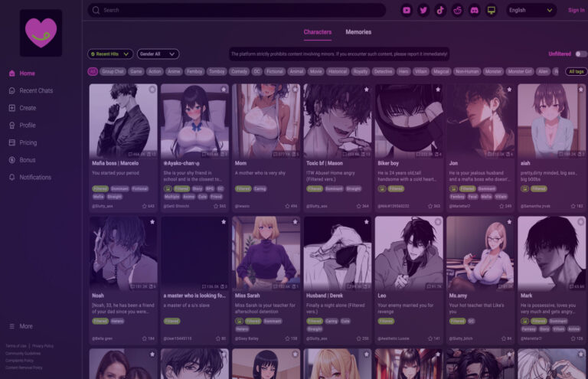Viewport: 588px width, 379px height.
Task: Open the Gender All dropdown
Action: pos(158,54)
